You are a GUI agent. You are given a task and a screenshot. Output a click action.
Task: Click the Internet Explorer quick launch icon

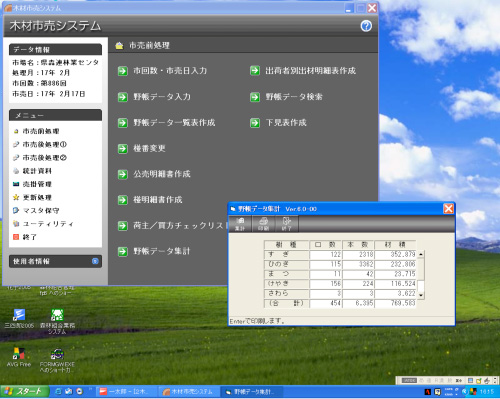coord(59,391)
